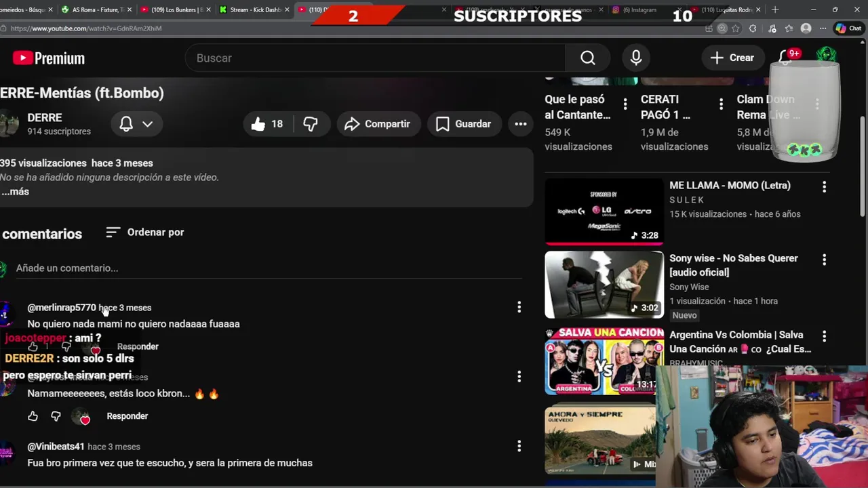Image resolution: width=868 pixels, height=488 pixels.
Task: Click the page vertical scrollbar
Action: [x=863, y=166]
